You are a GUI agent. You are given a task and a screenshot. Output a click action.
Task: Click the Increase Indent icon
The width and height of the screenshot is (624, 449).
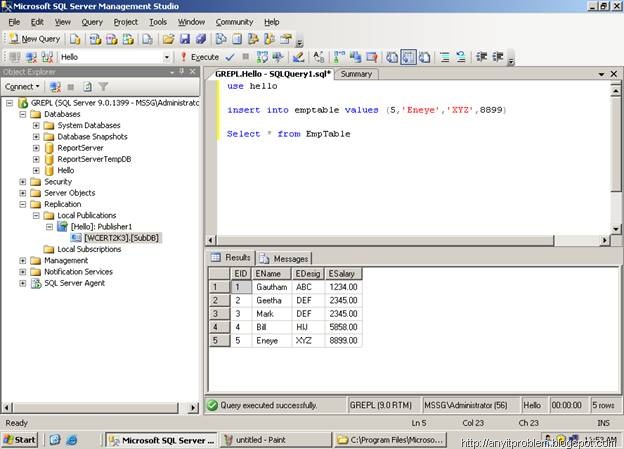[498, 57]
